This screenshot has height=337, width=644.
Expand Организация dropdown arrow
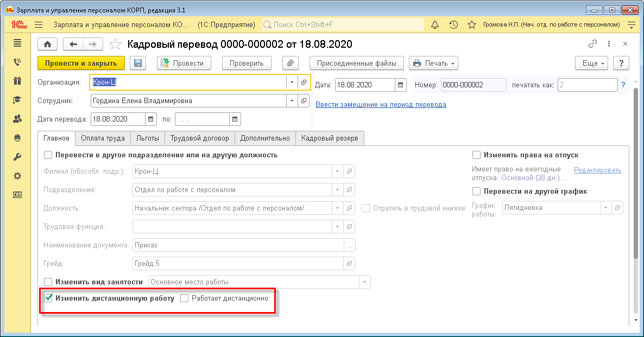coord(292,82)
